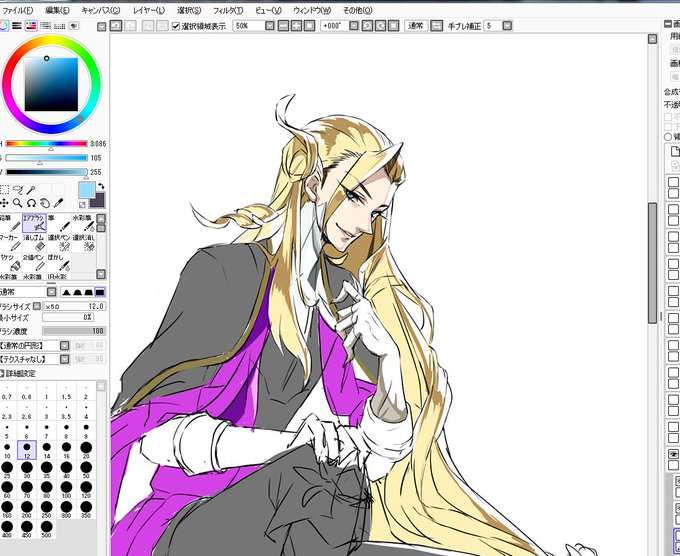The image size is (680, 556).
Task: Click the zoom in plus button
Action: click(x=296, y=26)
